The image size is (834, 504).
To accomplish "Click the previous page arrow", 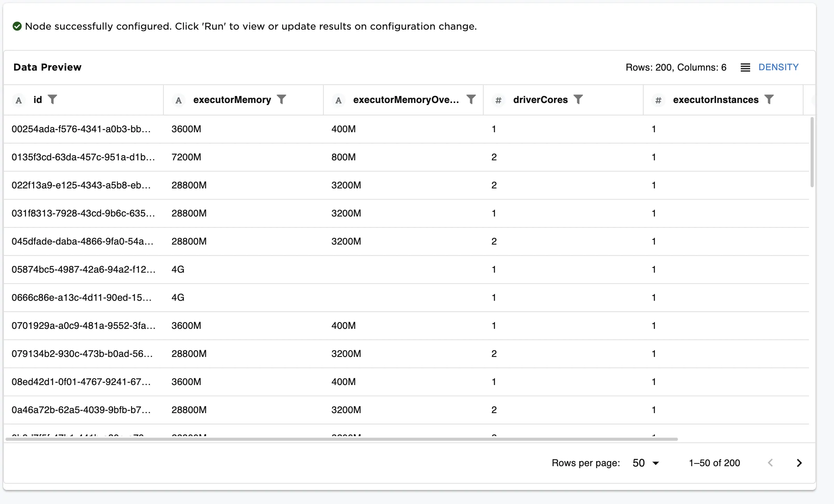I will click(770, 463).
